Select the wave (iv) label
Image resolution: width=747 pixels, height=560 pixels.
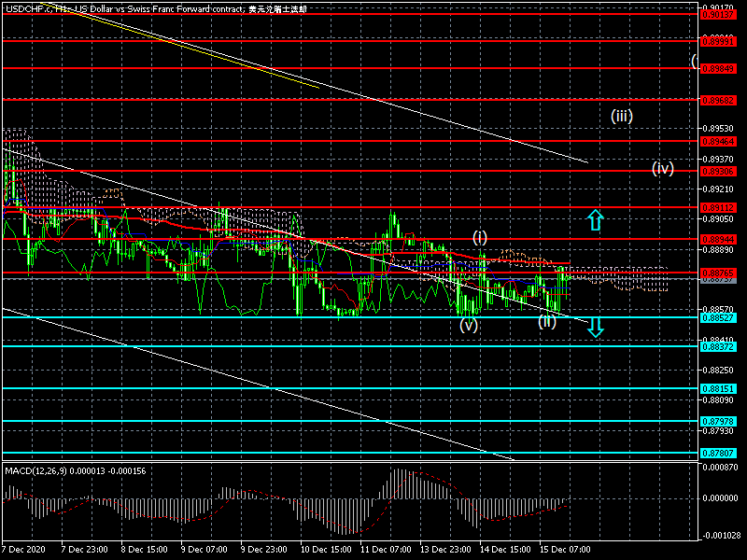(x=663, y=168)
